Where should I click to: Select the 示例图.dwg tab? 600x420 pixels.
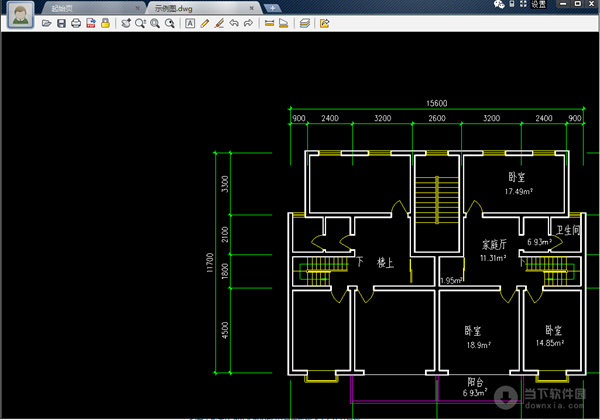180,8
